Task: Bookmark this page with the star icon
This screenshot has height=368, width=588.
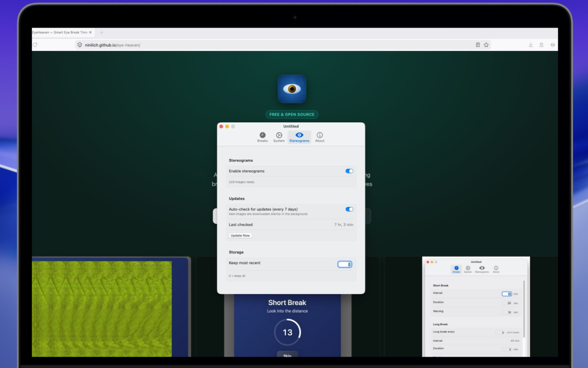Action: (x=486, y=45)
